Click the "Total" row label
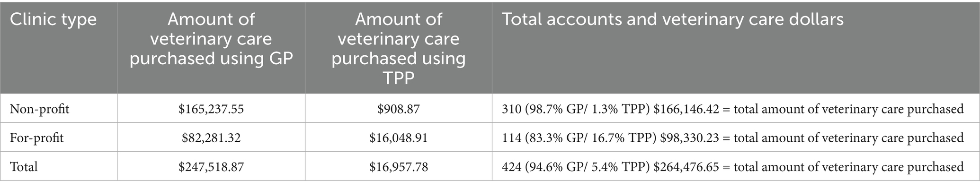980x189 pixels. (24, 167)
